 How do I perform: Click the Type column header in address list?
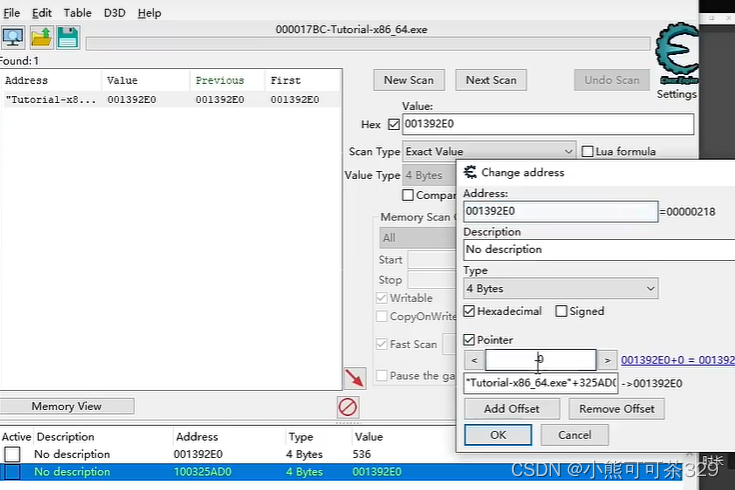coord(318,437)
